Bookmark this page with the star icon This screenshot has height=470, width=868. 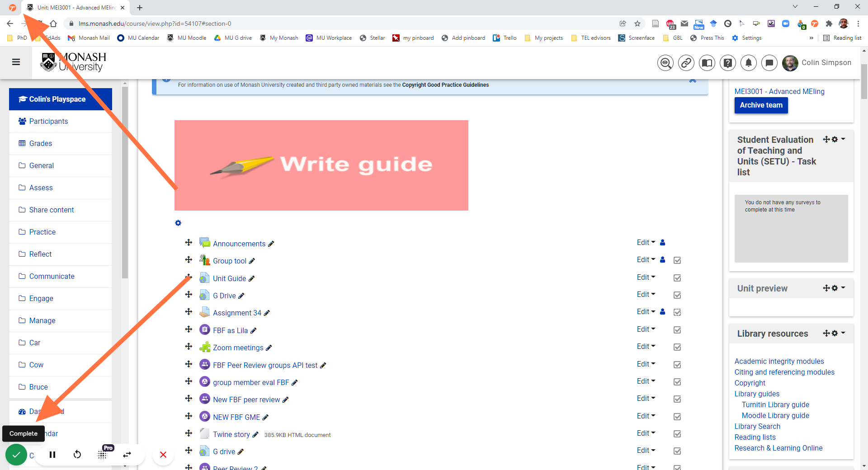pos(637,23)
